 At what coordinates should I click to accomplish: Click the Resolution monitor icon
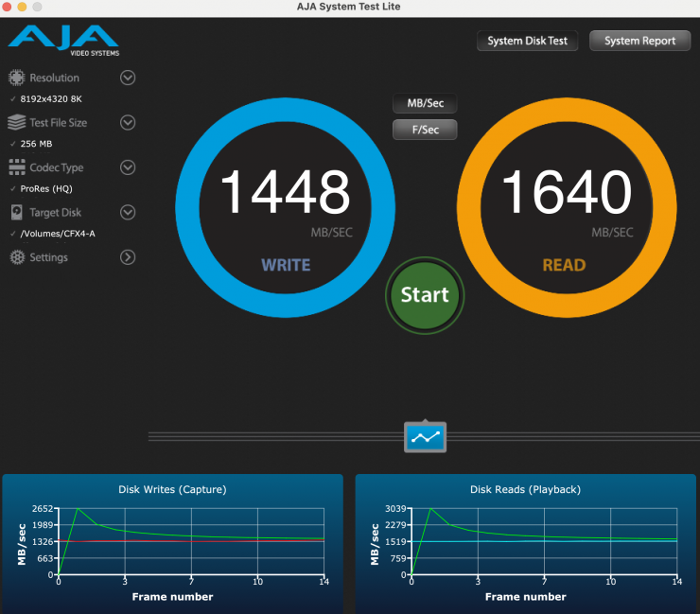(16, 78)
